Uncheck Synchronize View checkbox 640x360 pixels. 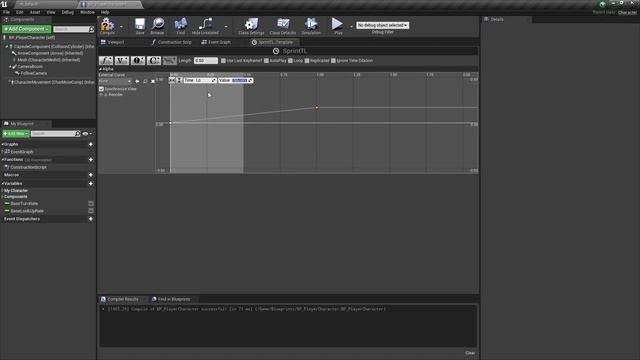pyautogui.click(x=101, y=89)
